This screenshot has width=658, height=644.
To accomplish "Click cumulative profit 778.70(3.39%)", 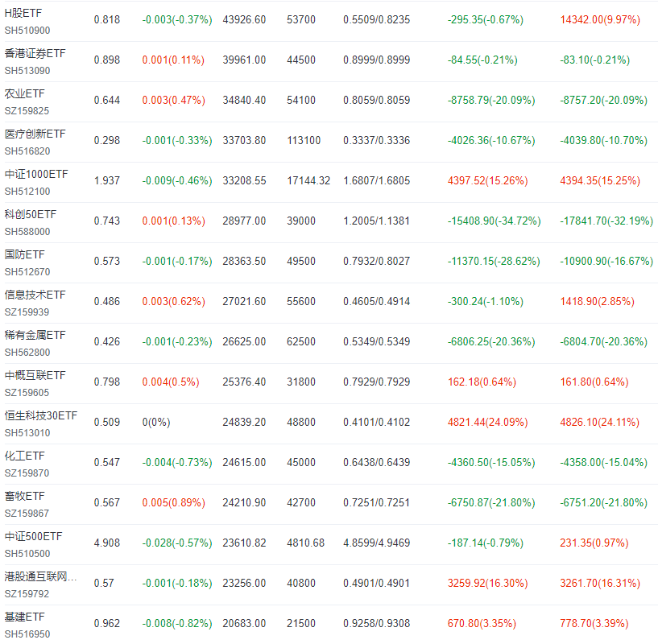I will coord(594,624).
